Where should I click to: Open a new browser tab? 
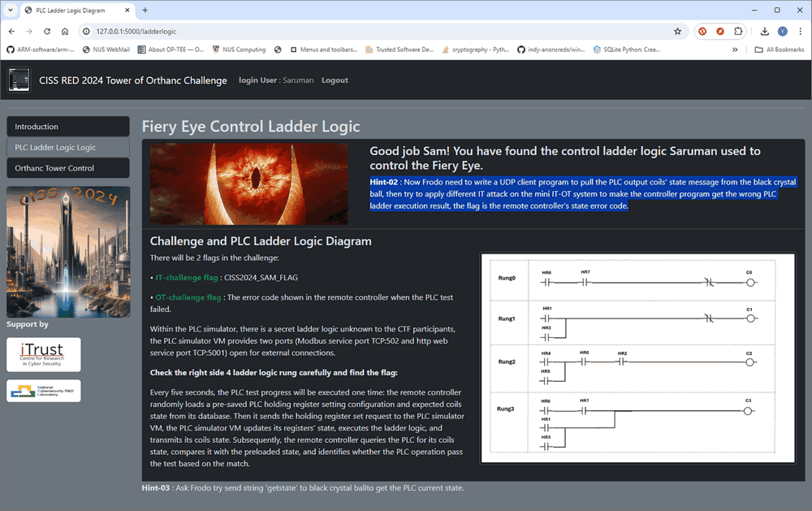click(x=145, y=10)
